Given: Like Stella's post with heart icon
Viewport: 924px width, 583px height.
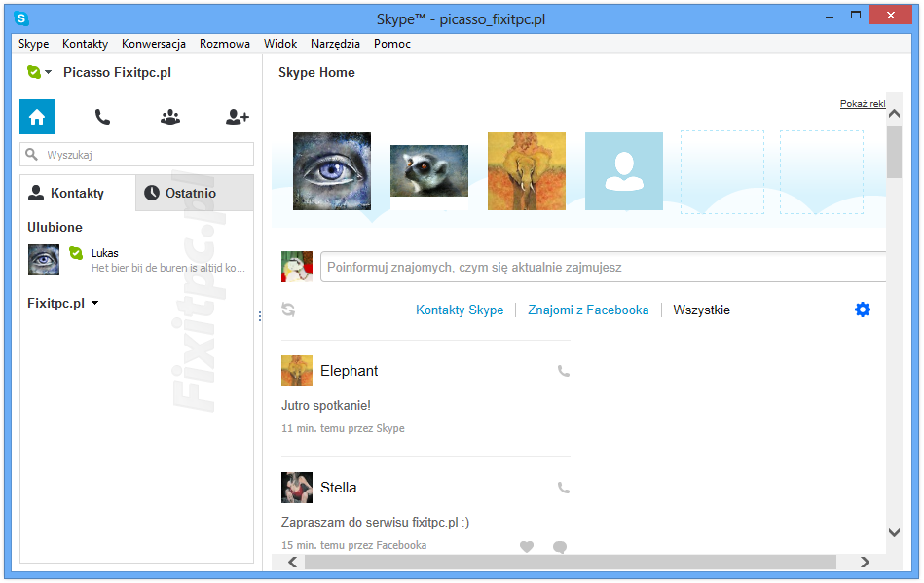Looking at the screenshot, I should pyautogui.click(x=527, y=546).
